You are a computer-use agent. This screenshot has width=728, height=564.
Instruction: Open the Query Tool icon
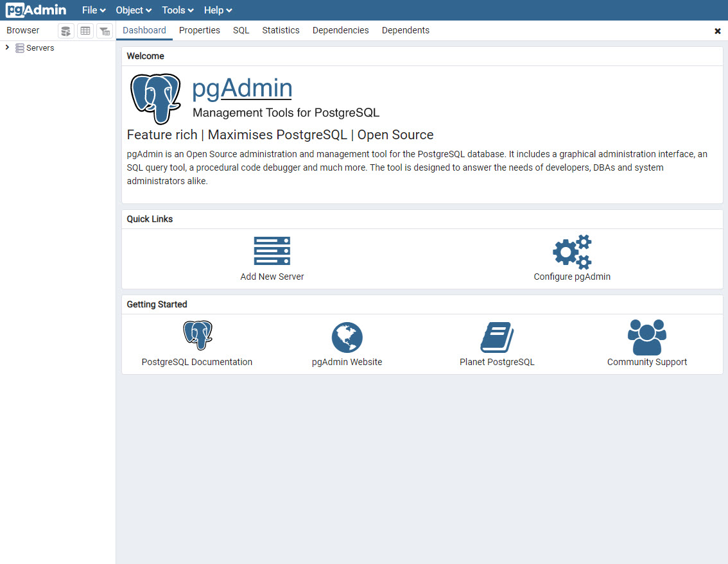(x=66, y=30)
